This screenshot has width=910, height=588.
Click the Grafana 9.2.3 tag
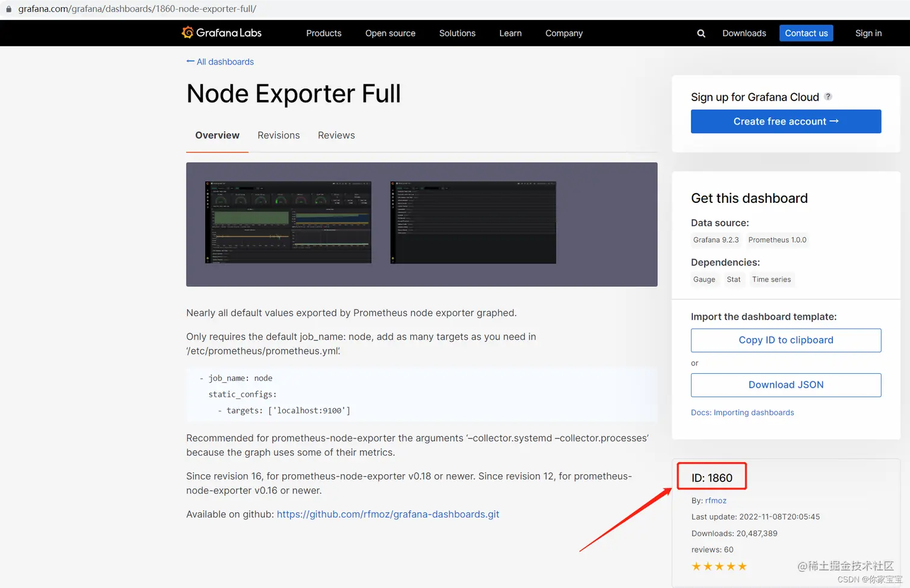click(716, 240)
